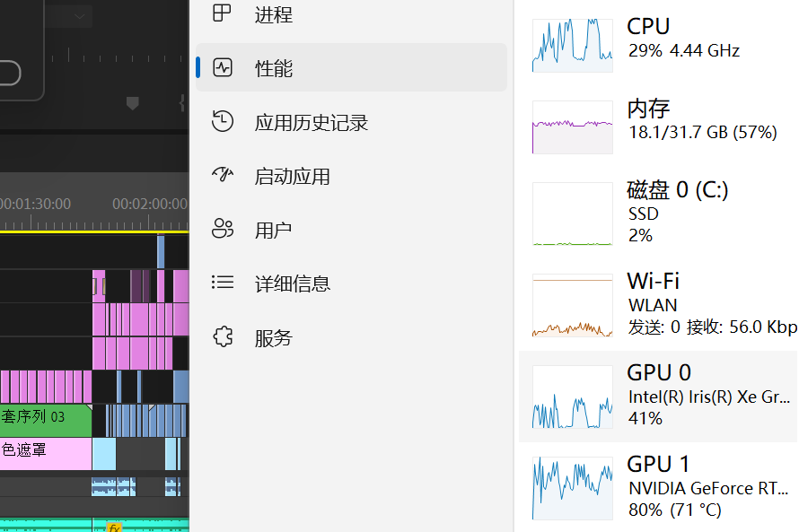This screenshot has width=799, height=532.
Task: Click the App history clock icon
Action: (x=223, y=121)
